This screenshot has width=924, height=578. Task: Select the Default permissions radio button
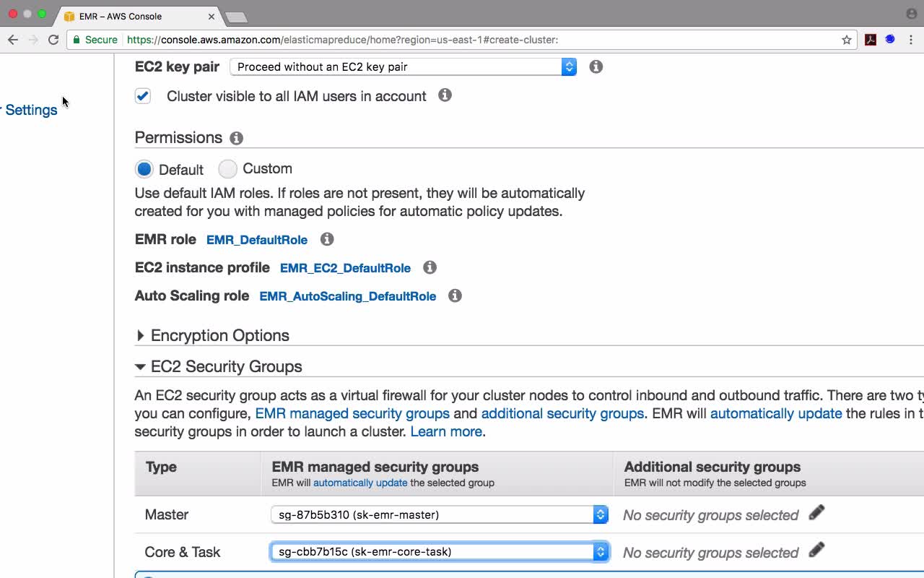coord(144,169)
